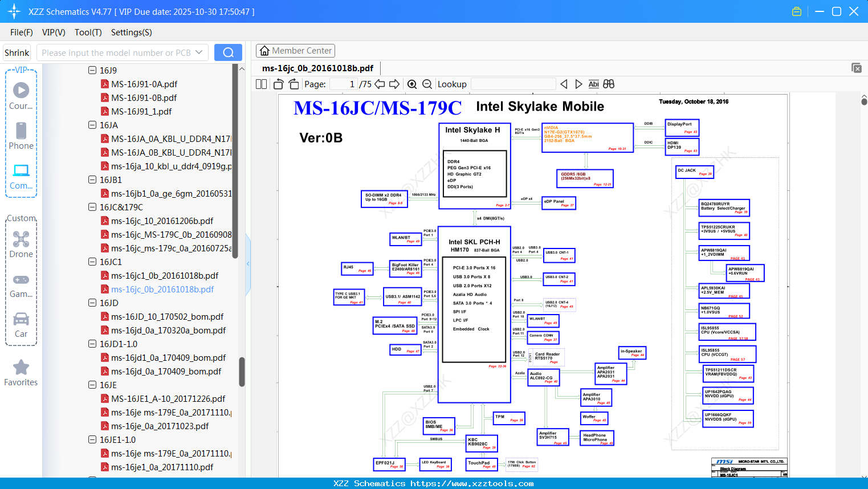The height and width of the screenshot is (489, 868).
Task: Open the model number dropdown arrow
Action: pos(199,52)
